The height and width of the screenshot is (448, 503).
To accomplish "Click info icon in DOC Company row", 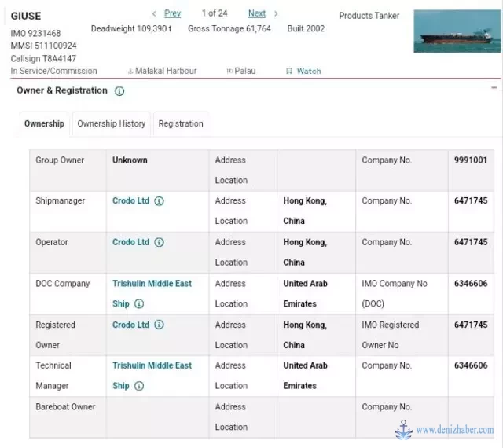I will (139, 304).
